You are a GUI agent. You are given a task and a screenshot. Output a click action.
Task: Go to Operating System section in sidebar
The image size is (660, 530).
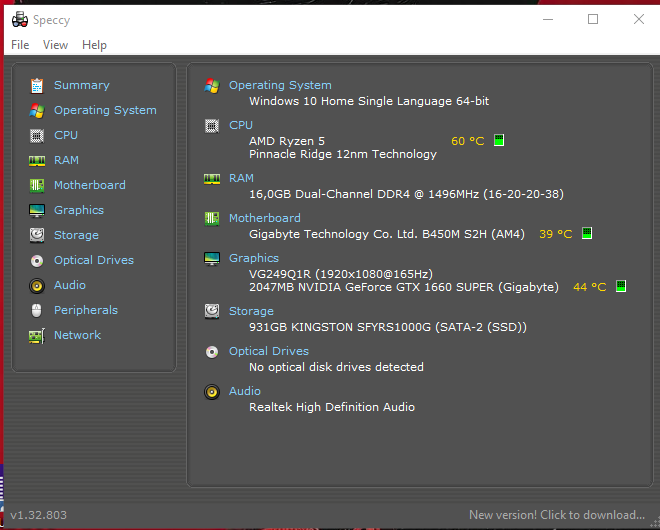pos(105,110)
